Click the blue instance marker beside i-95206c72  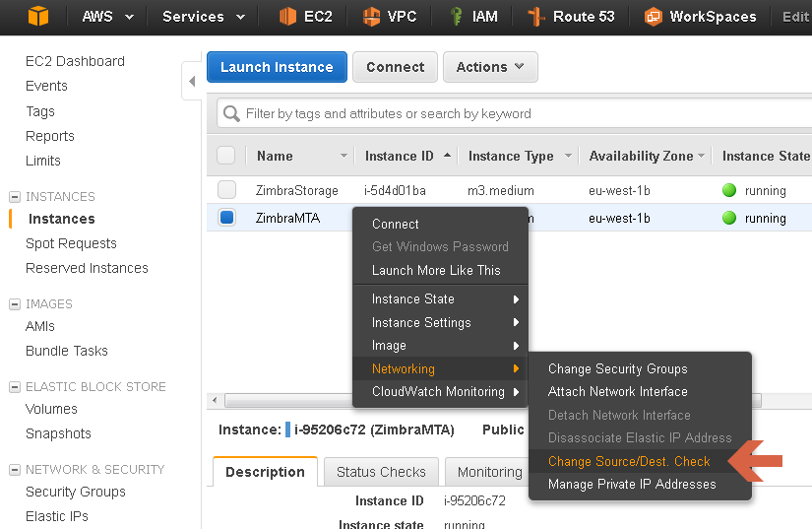point(288,430)
